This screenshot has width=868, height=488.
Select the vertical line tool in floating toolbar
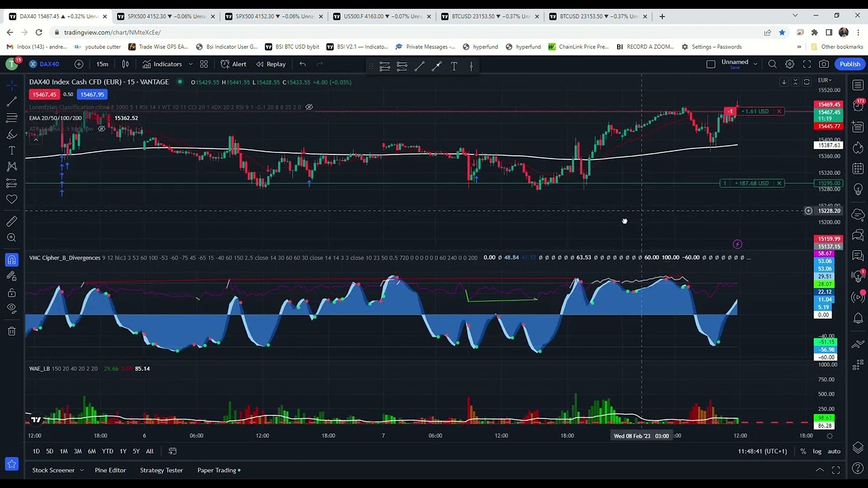tap(471, 66)
